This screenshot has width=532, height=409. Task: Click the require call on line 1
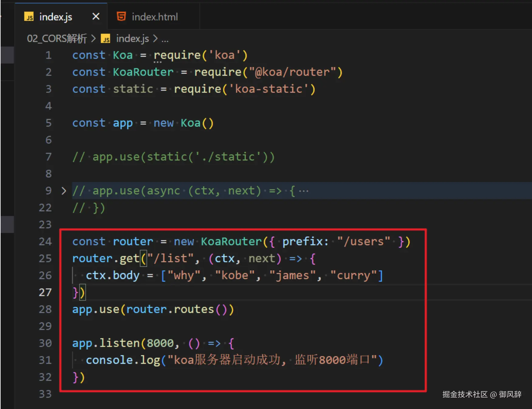(x=177, y=55)
